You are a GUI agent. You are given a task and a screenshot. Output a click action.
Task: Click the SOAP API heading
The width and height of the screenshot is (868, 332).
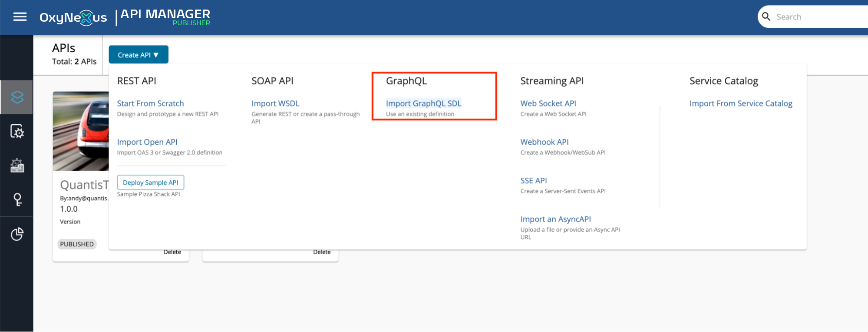point(272,81)
